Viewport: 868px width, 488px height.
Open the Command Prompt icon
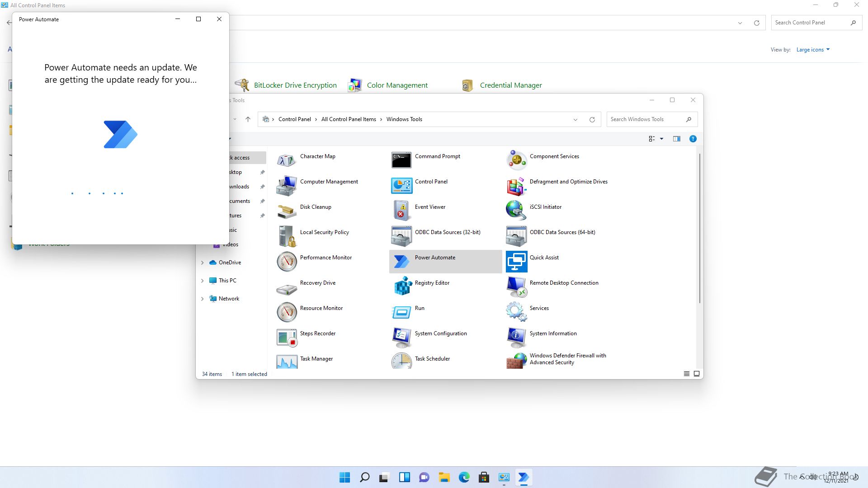pos(401,160)
